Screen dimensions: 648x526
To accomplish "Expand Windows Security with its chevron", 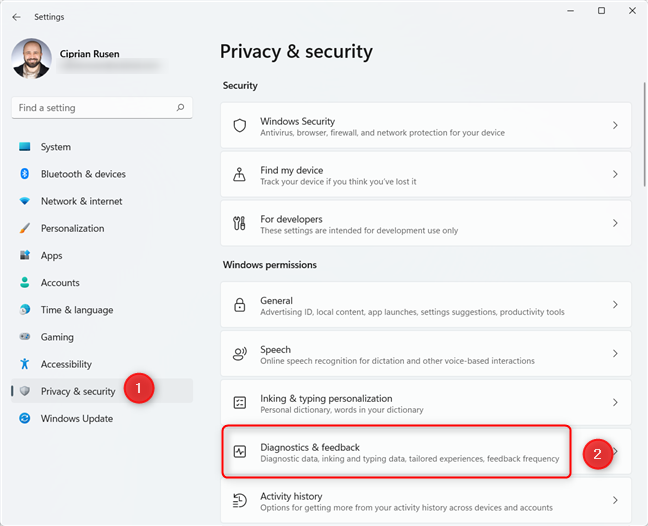I will coord(615,125).
